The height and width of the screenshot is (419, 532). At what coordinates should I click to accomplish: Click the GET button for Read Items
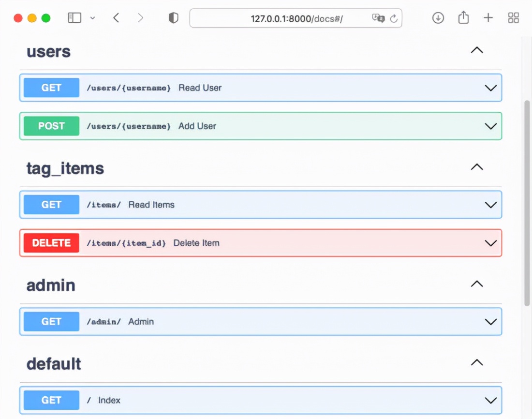pos(51,205)
